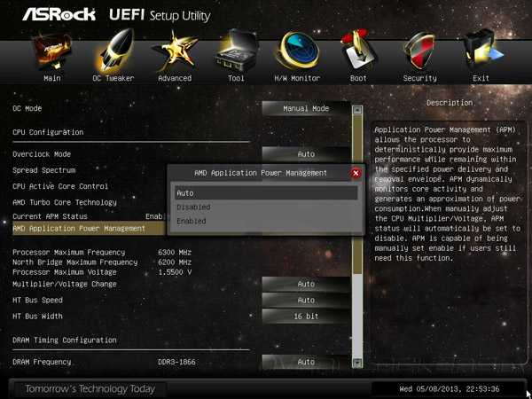Click the 6300 MHz value
The width and height of the screenshot is (532, 399).
[175, 253]
